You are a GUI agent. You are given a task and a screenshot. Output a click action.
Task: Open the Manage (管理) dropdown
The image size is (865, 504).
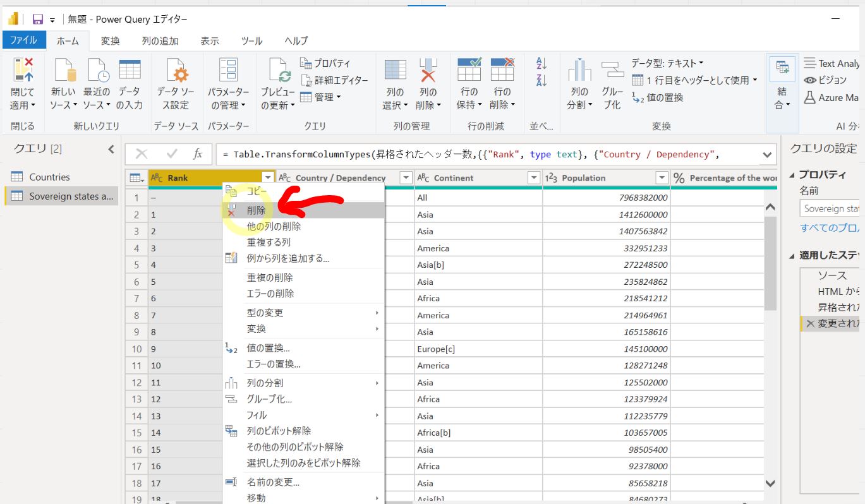click(x=320, y=97)
